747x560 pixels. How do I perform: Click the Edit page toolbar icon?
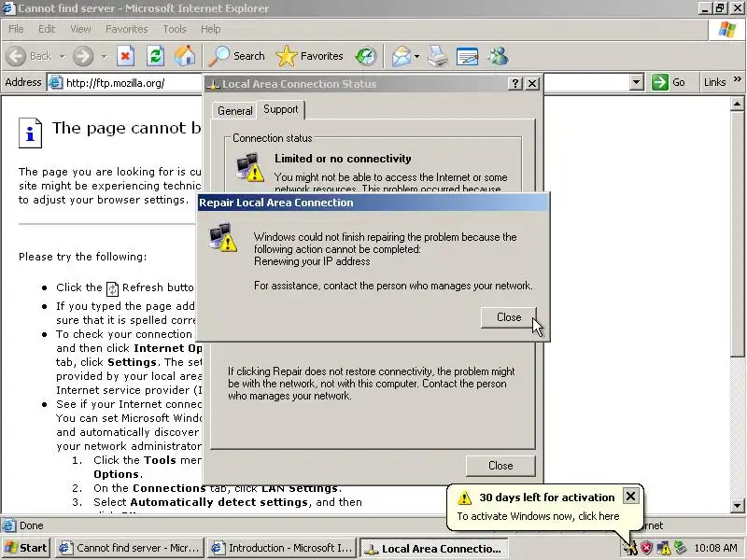tap(467, 56)
